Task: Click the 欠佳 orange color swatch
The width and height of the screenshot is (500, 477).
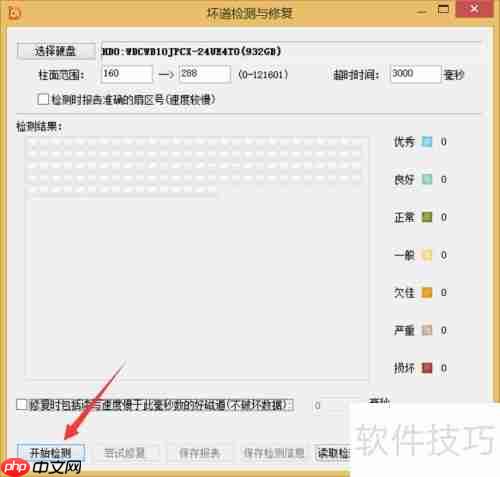Action: click(x=427, y=293)
